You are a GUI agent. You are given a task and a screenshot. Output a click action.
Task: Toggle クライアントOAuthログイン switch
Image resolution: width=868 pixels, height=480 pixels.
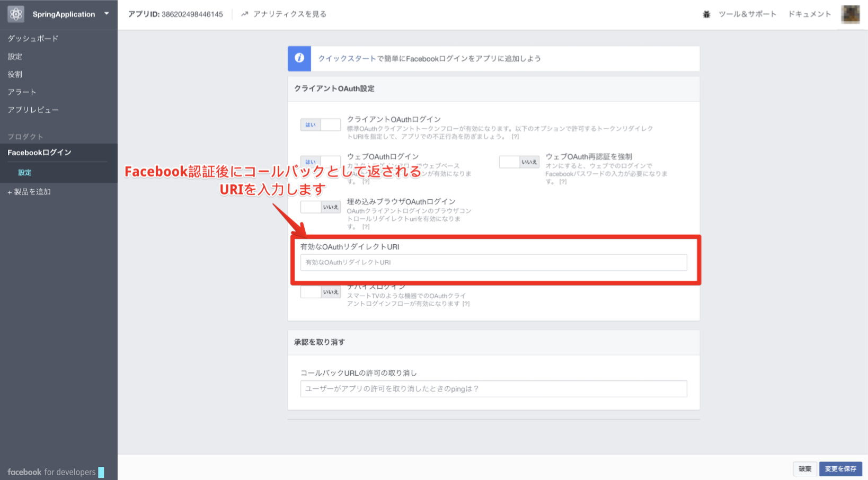pos(320,125)
